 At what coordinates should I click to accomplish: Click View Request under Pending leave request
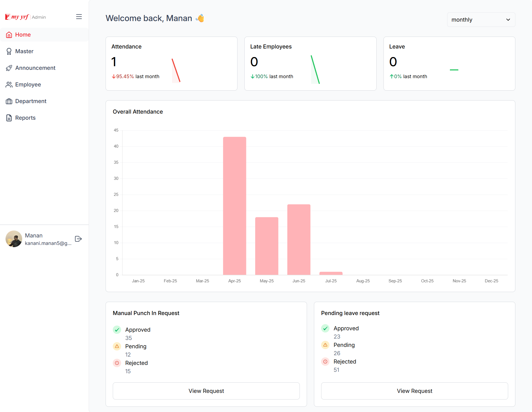click(x=414, y=391)
